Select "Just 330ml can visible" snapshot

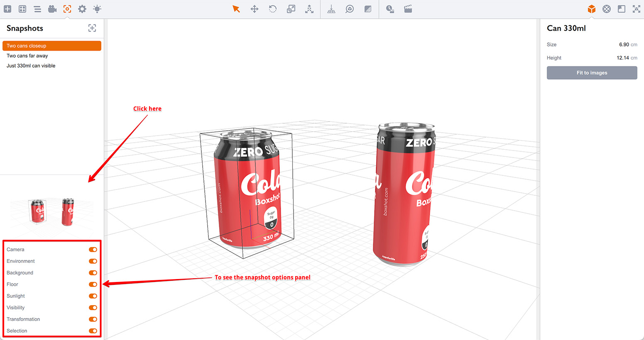tap(31, 66)
